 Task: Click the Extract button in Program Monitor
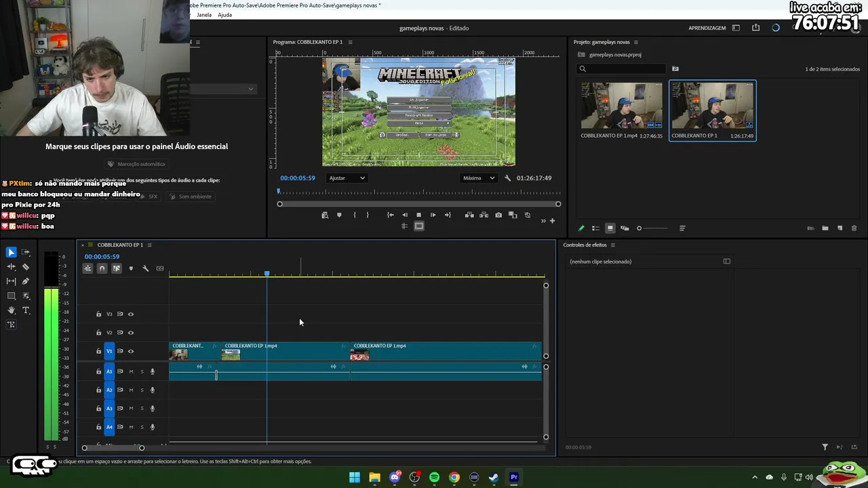pyautogui.click(x=484, y=215)
